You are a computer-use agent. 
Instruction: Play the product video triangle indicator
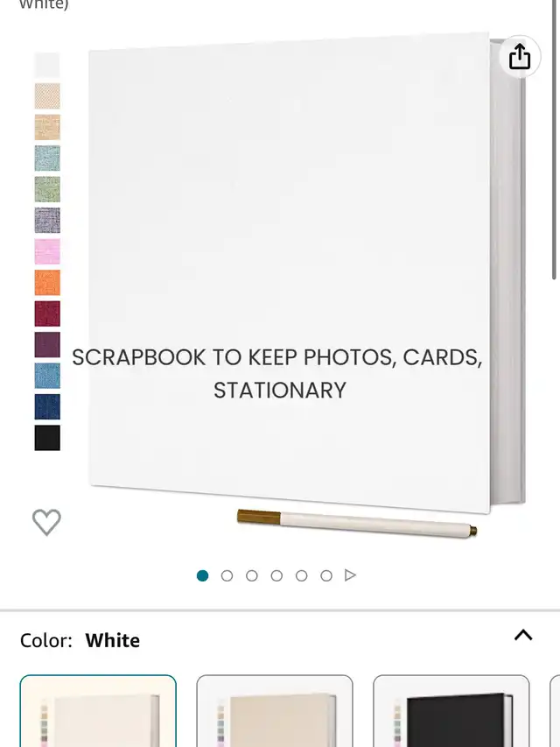pos(351,575)
